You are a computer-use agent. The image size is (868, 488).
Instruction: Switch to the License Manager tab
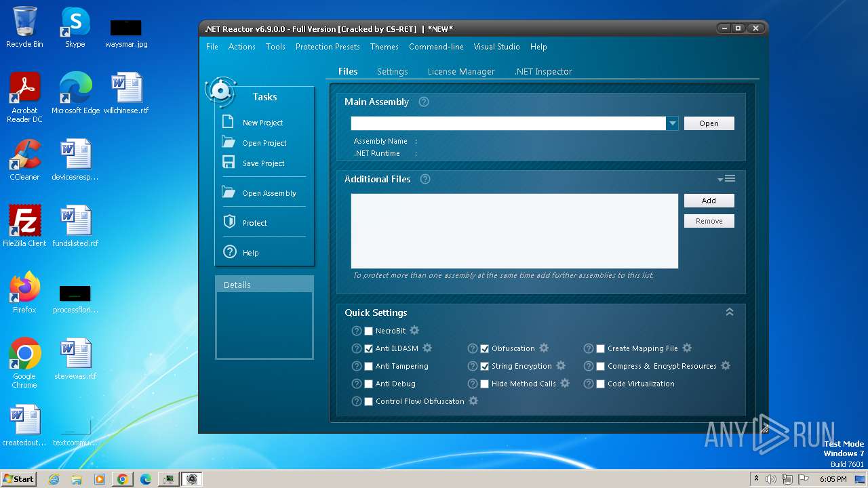point(461,71)
